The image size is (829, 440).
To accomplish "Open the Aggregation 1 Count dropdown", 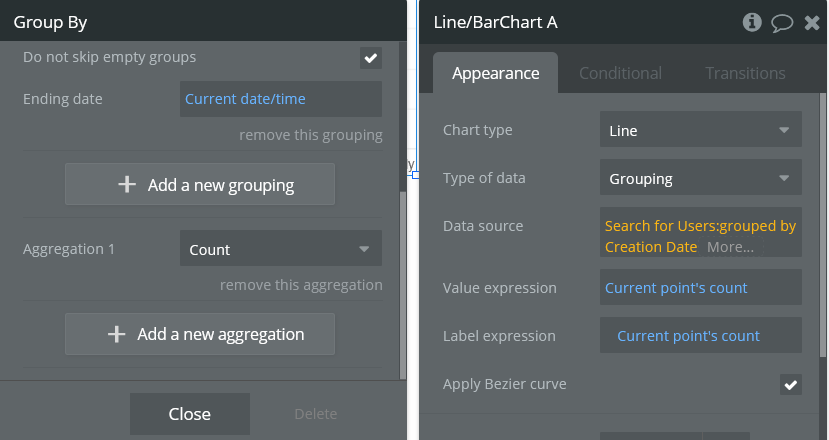I will pos(280,250).
